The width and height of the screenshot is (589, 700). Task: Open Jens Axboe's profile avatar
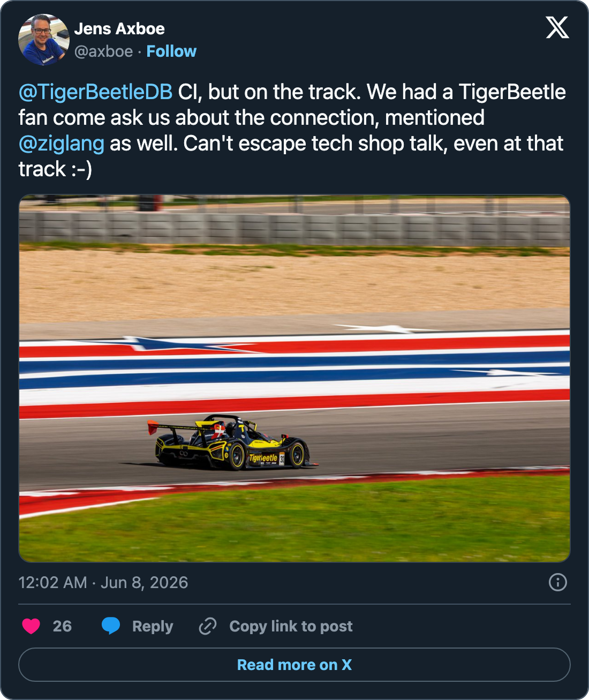tap(44, 40)
